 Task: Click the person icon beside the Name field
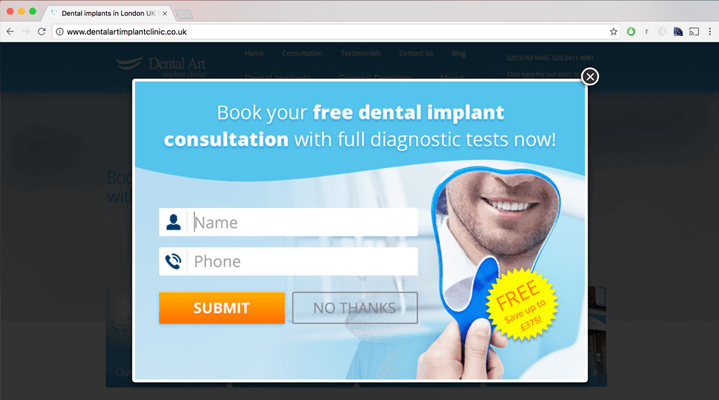coord(173,222)
